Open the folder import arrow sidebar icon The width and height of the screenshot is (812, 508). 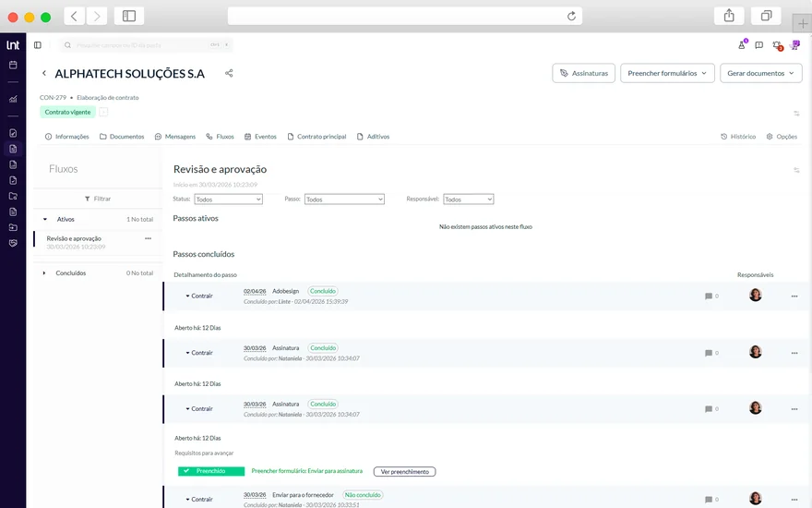click(x=13, y=227)
